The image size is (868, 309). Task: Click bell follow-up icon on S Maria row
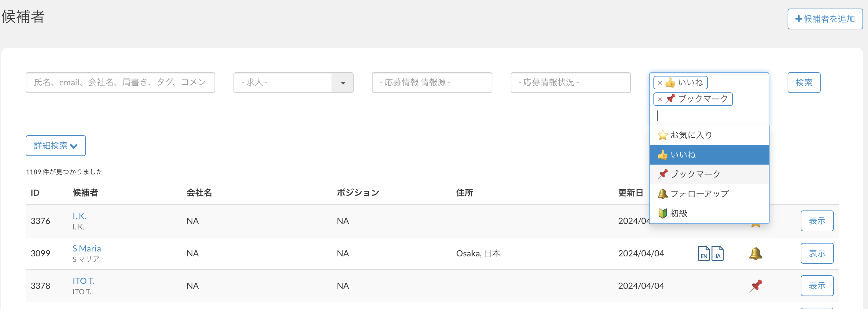(x=756, y=253)
